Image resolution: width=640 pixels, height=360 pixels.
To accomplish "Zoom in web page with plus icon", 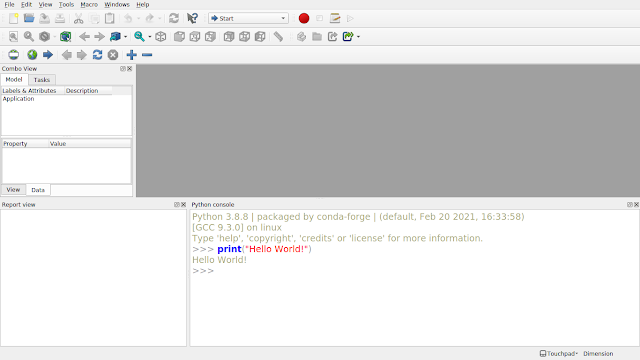I will (131, 55).
